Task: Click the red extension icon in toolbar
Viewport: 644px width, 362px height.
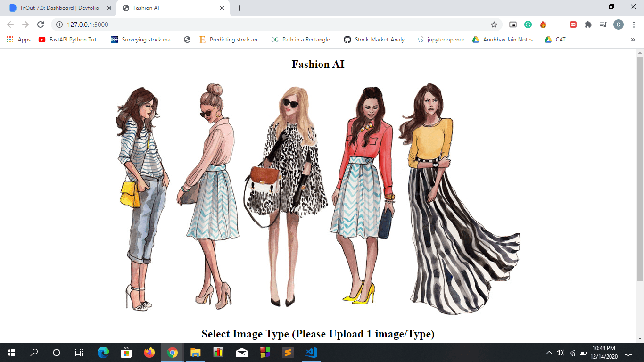Action: 573,25
